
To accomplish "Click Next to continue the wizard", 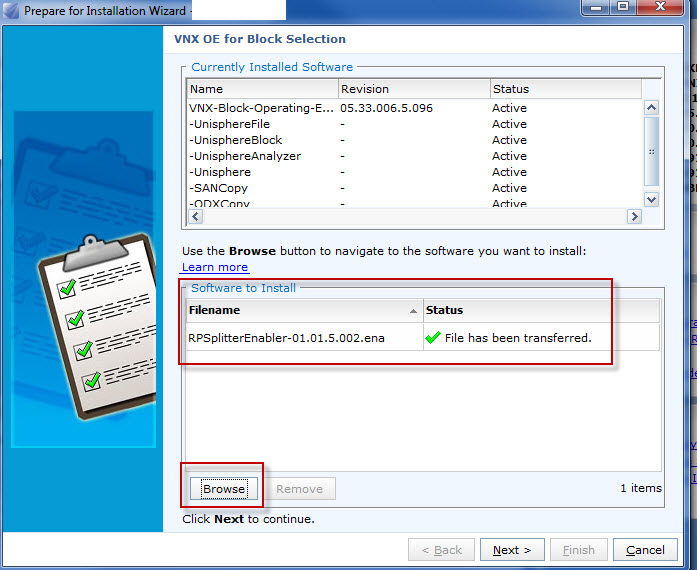I will tap(512, 550).
